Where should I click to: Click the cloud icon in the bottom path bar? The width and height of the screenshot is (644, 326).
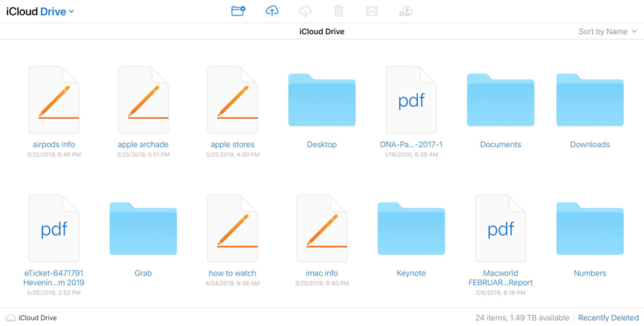pos(10,318)
